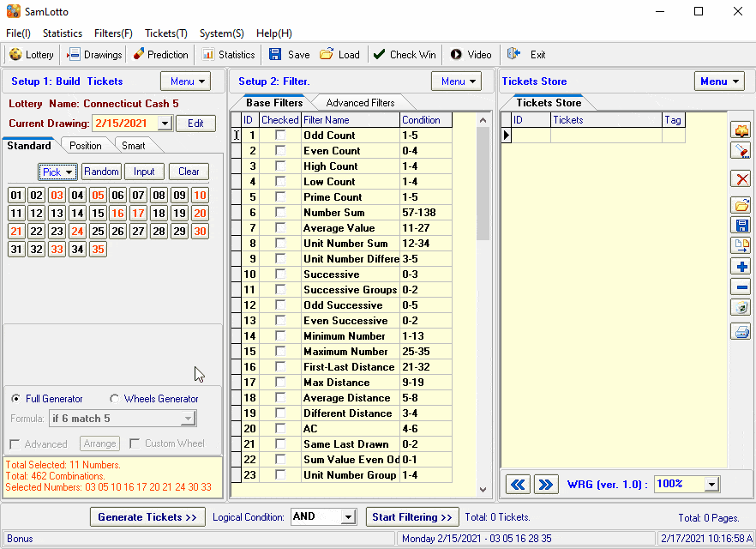Click the Random button
This screenshot has height=549, width=756.
(x=101, y=172)
